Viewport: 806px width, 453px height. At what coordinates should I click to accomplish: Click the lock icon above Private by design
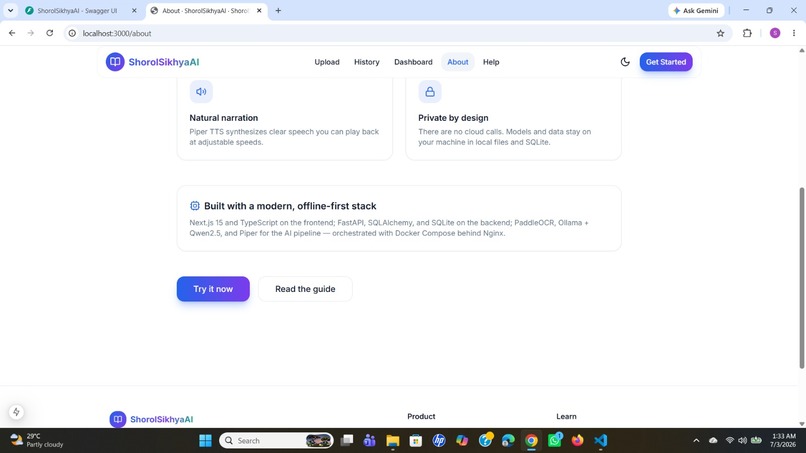coord(430,92)
